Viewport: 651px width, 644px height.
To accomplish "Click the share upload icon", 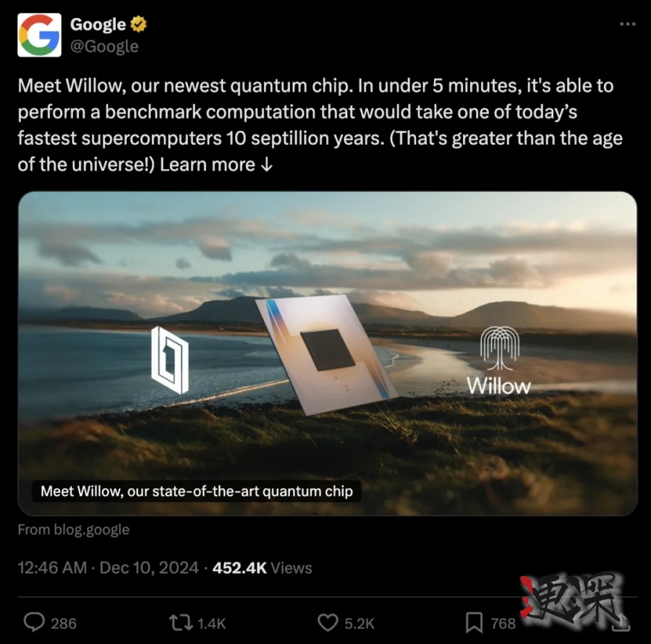I will 621,622.
